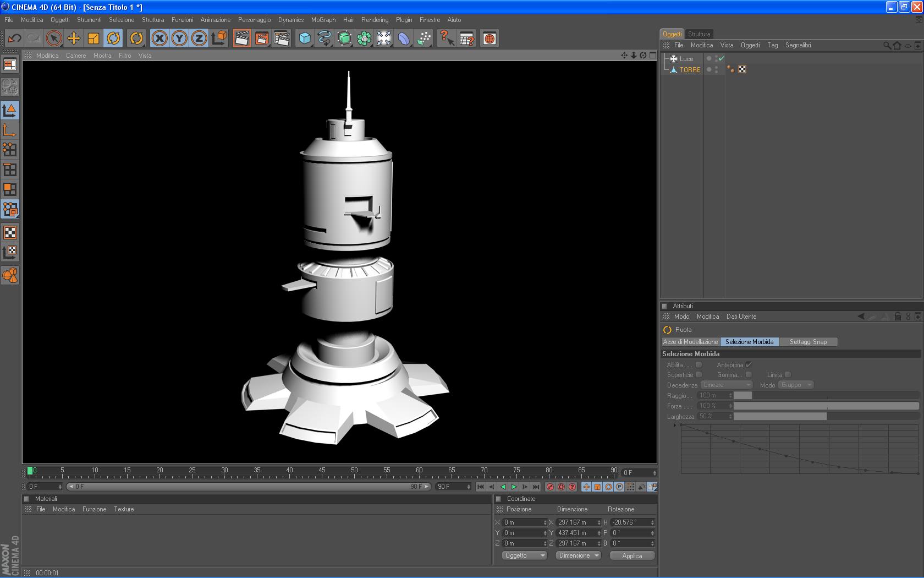Select the TORRE object in the tree
This screenshot has width=924, height=578.
[690, 70]
